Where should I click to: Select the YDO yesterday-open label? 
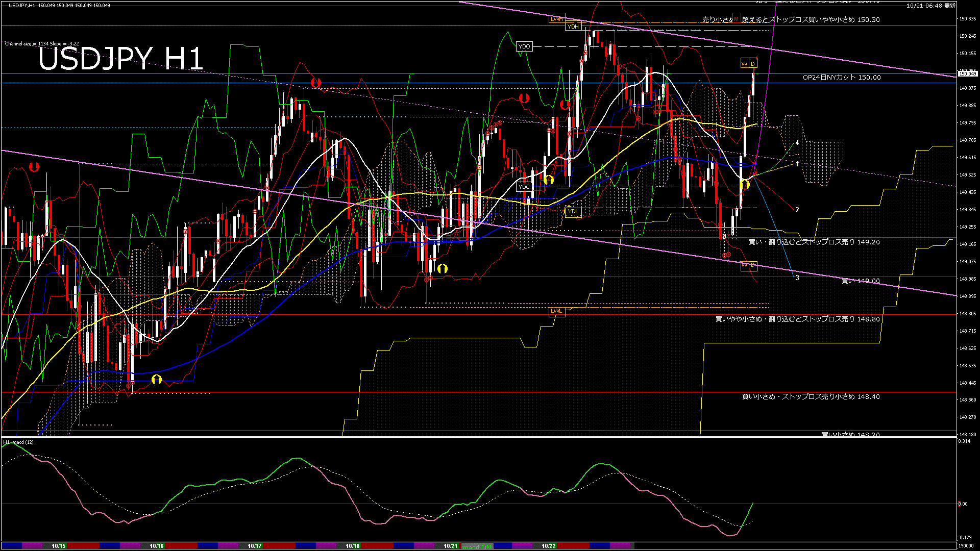[x=524, y=46]
